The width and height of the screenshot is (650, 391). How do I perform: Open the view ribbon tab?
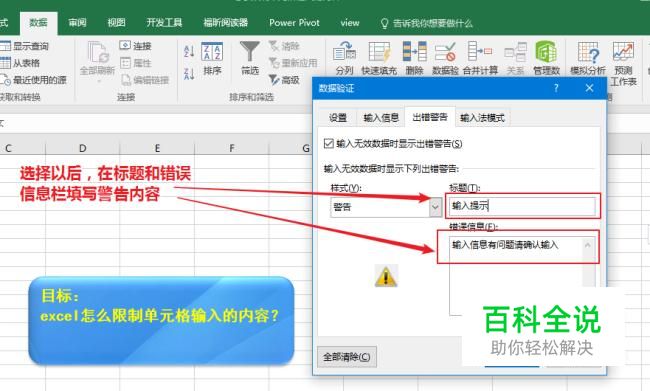349,23
